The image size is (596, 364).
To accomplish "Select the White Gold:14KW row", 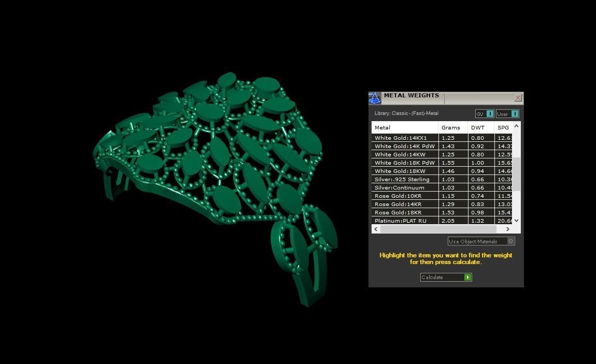I will click(442, 154).
